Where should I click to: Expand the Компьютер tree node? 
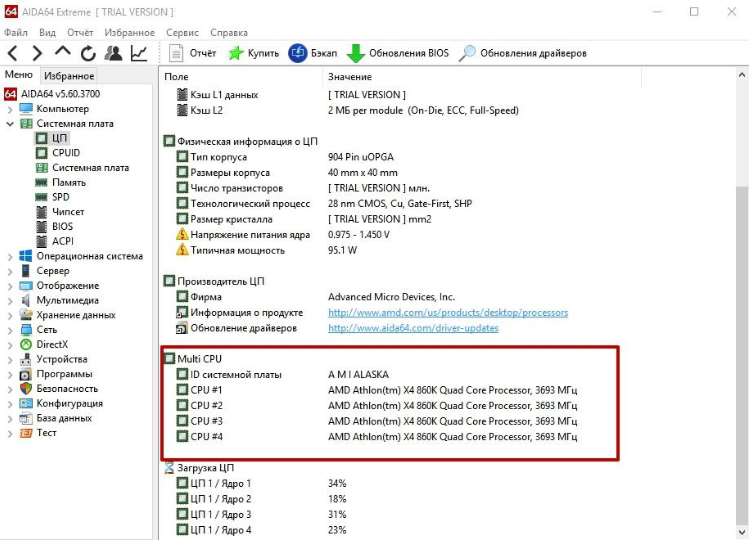pyautogui.click(x=10, y=109)
